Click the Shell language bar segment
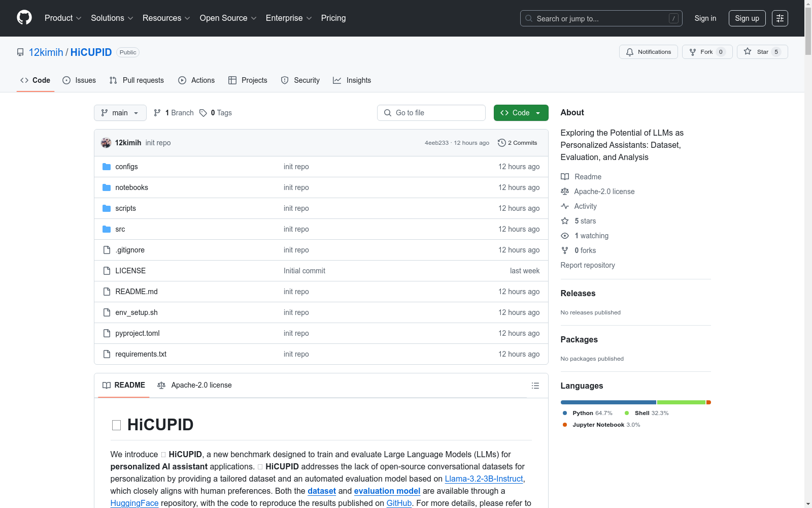This screenshot has width=812, height=508. click(x=681, y=402)
